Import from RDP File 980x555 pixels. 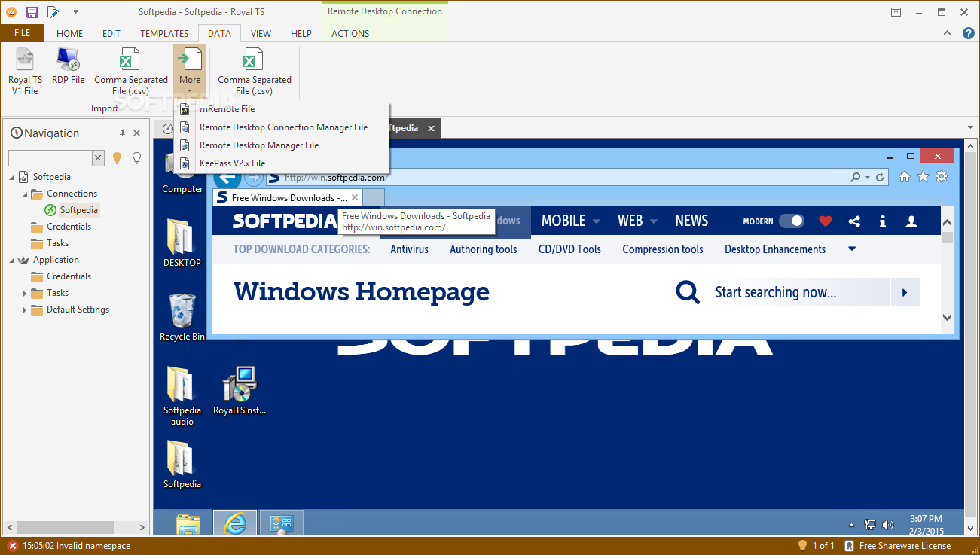(68, 66)
